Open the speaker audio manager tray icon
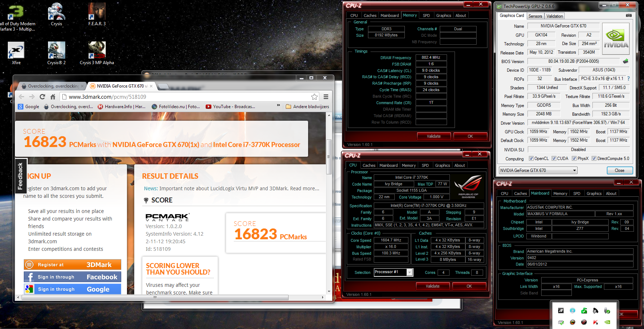 [596, 310]
